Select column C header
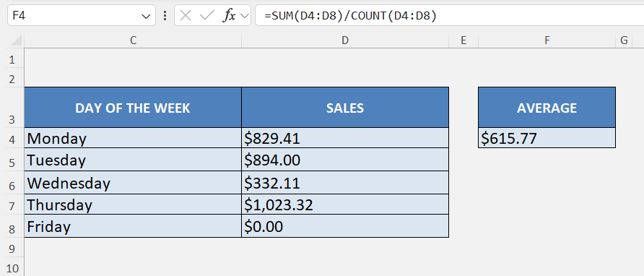The width and height of the screenshot is (644, 276). 133,40
